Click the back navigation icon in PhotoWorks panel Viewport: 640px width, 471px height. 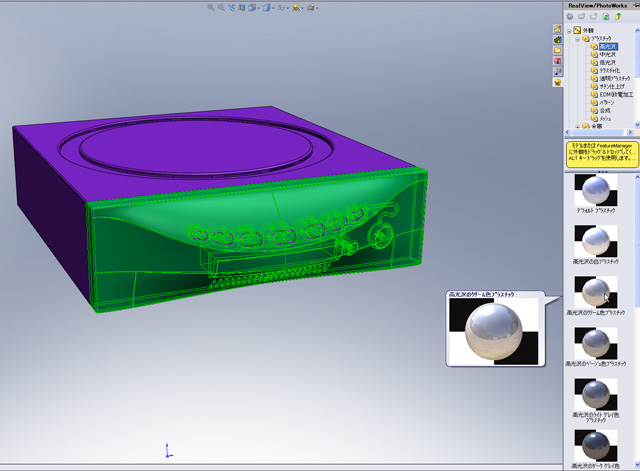(570, 17)
